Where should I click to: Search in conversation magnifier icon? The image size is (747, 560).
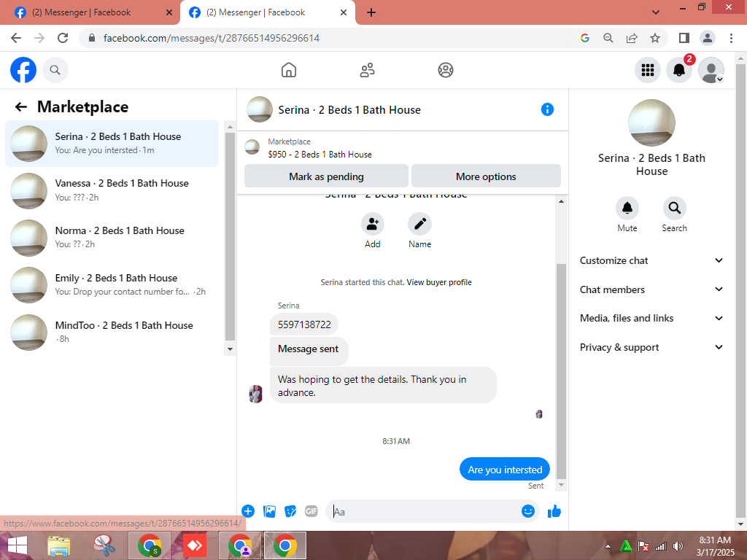pyautogui.click(x=674, y=208)
